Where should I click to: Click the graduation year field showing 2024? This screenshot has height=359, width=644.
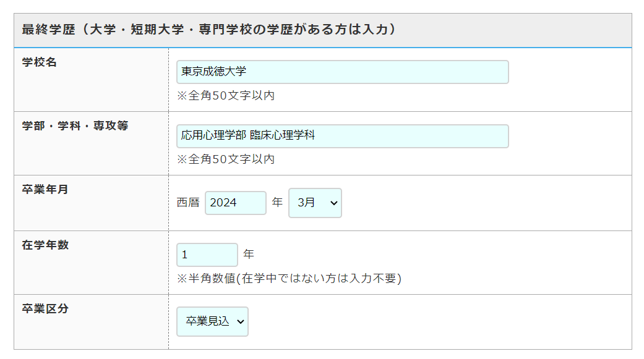click(x=235, y=203)
